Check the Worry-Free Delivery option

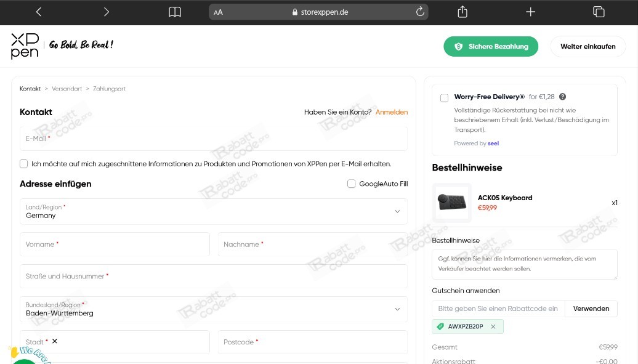tap(445, 98)
